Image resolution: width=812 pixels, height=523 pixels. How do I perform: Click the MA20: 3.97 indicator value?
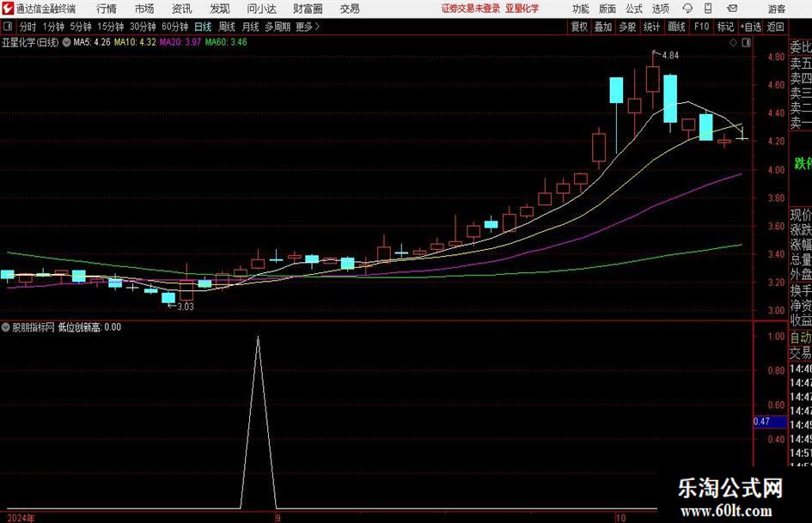pos(180,42)
